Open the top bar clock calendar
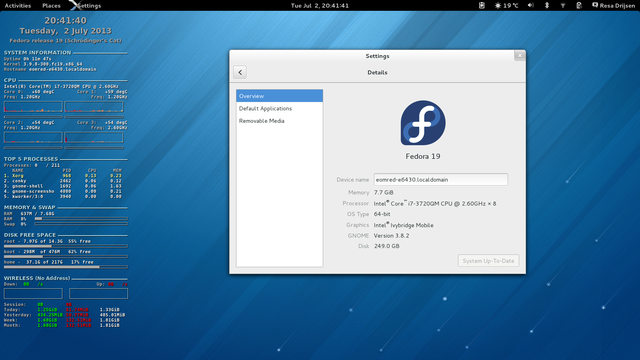 [320, 6]
